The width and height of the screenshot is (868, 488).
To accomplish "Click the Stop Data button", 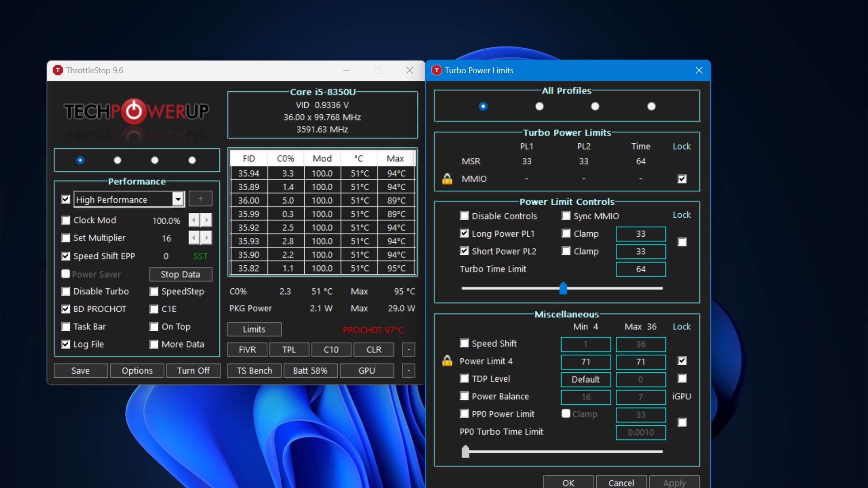I will tap(180, 274).
